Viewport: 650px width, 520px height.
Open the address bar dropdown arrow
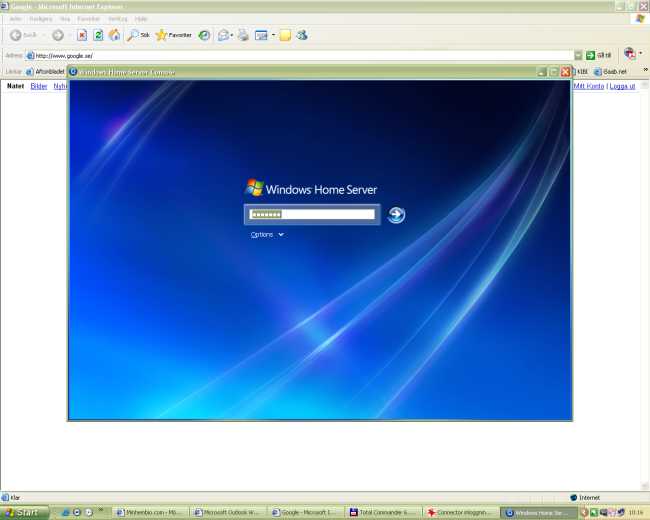point(578,55)
